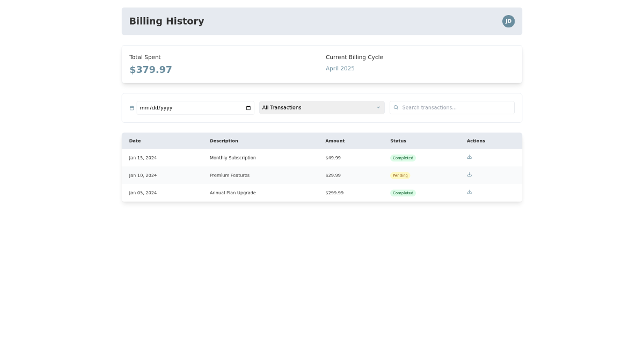This screenshot has height=338, width=644.
Task: Click the Amount column header
Action: point(335,141)
